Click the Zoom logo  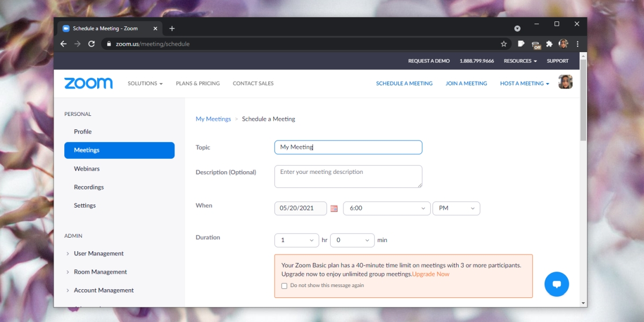coord(89,83)
